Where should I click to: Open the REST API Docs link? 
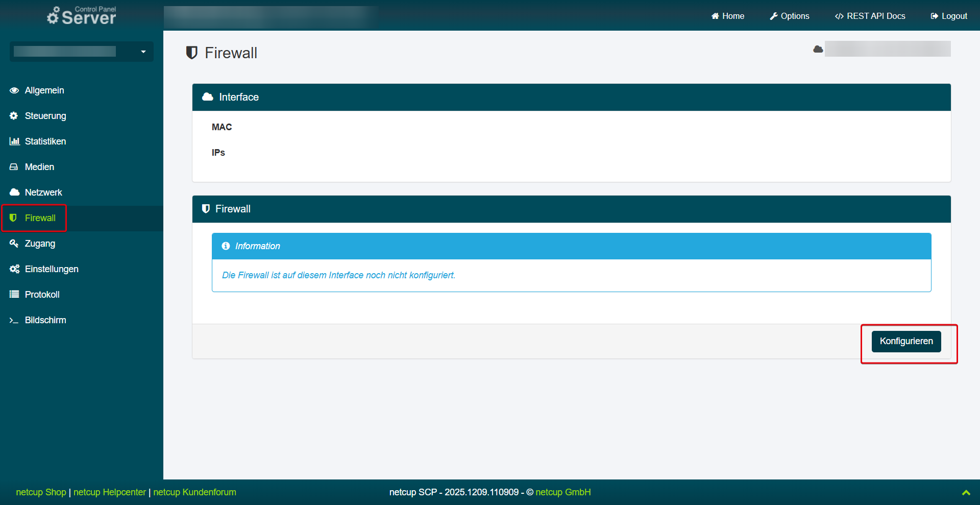(870, 16)
